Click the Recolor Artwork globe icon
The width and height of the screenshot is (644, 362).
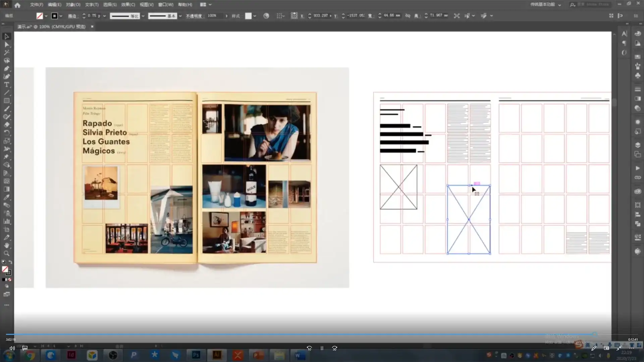click(266, 16)
